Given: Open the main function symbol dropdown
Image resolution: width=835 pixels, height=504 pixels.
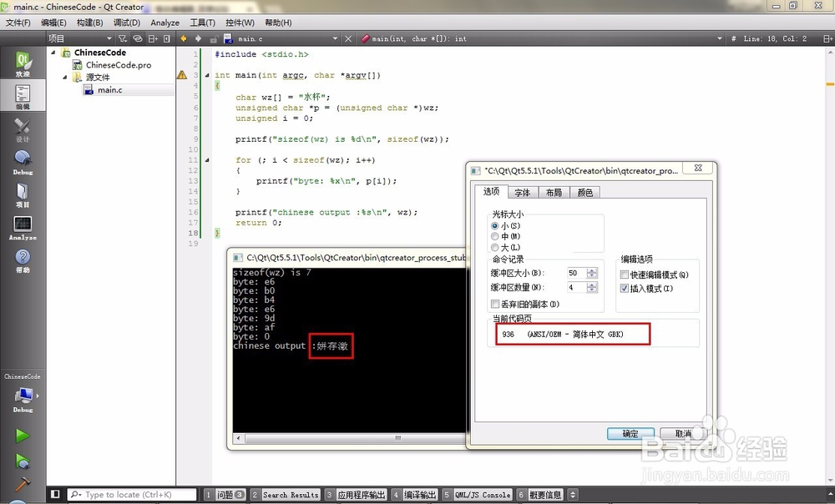Looking at the screenshot, I should point(542,38).
